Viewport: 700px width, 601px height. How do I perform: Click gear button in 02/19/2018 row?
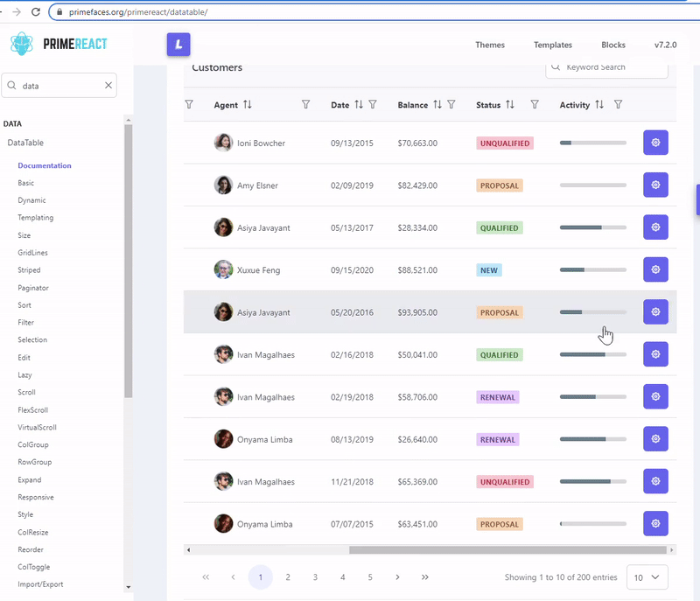click(x=655, y=396)
